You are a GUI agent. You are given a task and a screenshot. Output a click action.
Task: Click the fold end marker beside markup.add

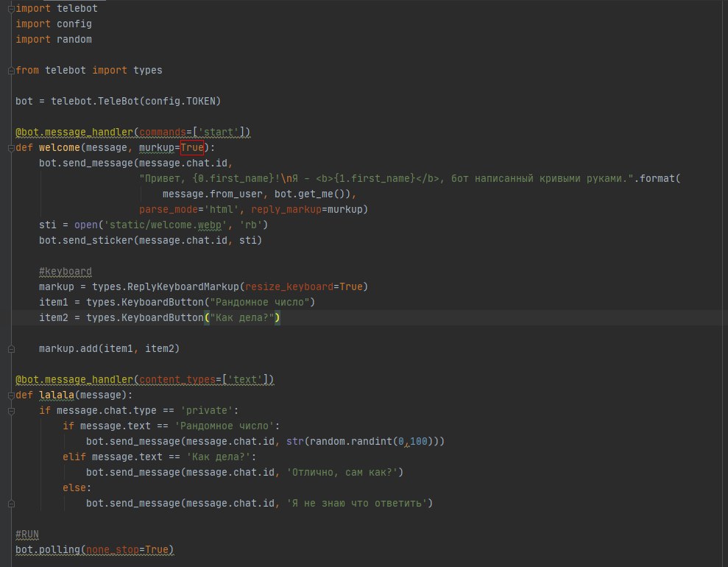[x=11, y=349]
